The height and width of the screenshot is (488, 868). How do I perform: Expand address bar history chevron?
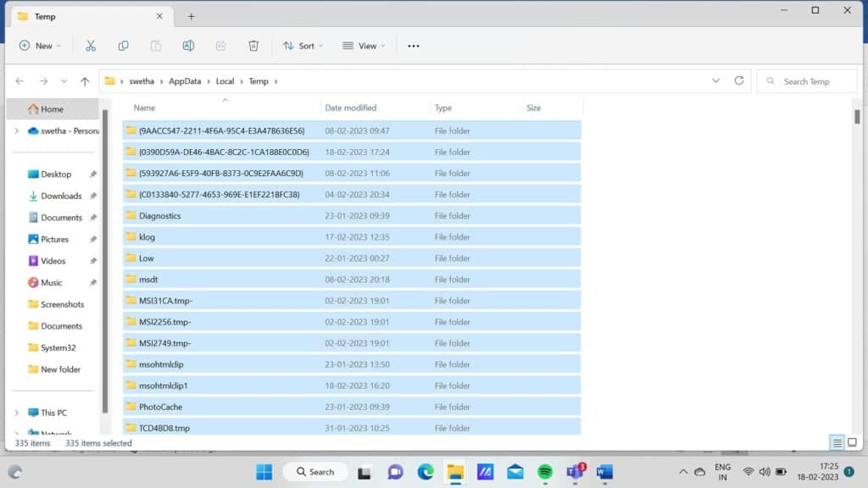click(x=715, y=81)
